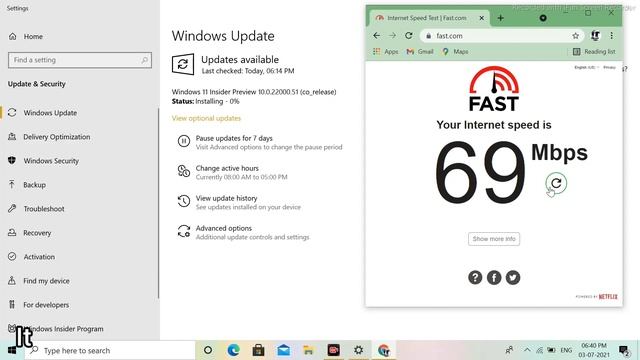Switch to Chrome on taskbar
640x360 pixels.
coord(384,350)
